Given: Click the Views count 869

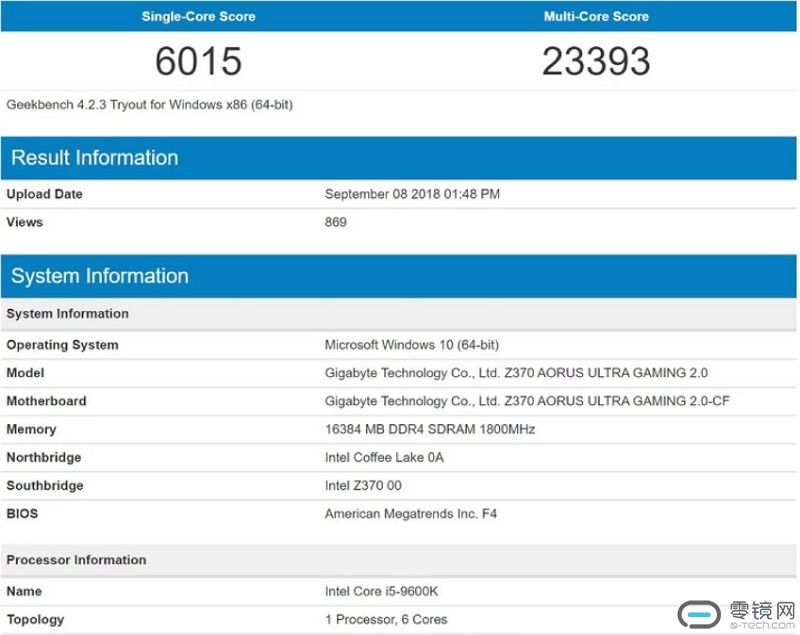Looking at the screenshot, I should [x=336, y=222].
